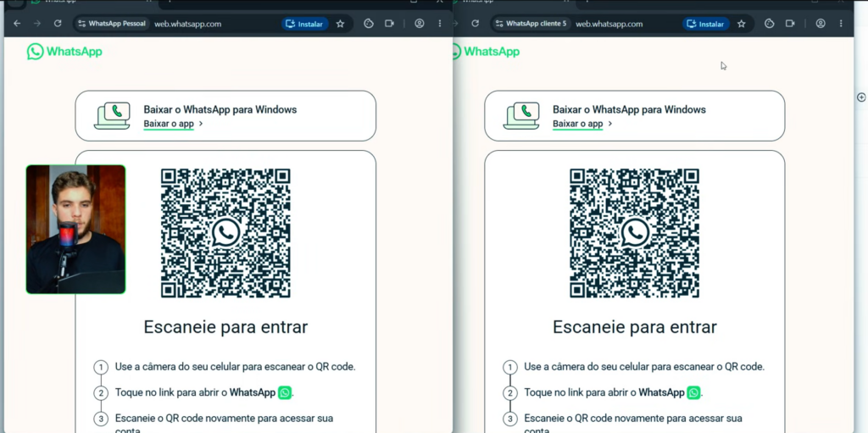Click plus circle icon at right screen edge

861,97
